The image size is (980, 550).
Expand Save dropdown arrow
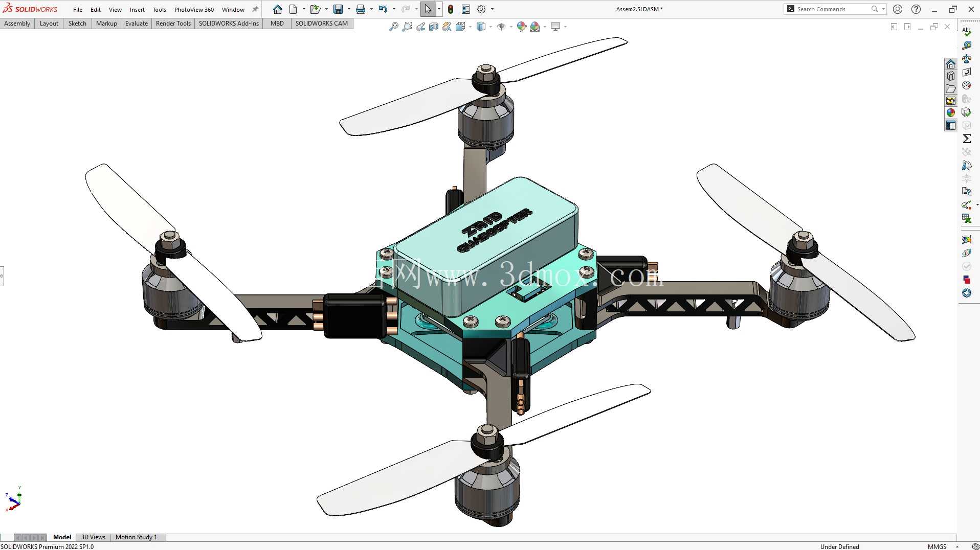point(349,9)
